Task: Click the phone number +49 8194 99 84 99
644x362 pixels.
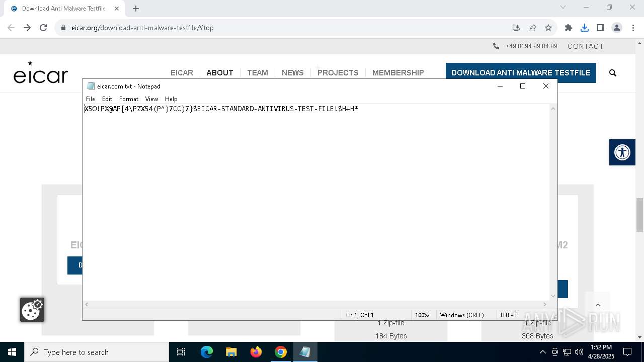Action: click(x=531, y=46)
